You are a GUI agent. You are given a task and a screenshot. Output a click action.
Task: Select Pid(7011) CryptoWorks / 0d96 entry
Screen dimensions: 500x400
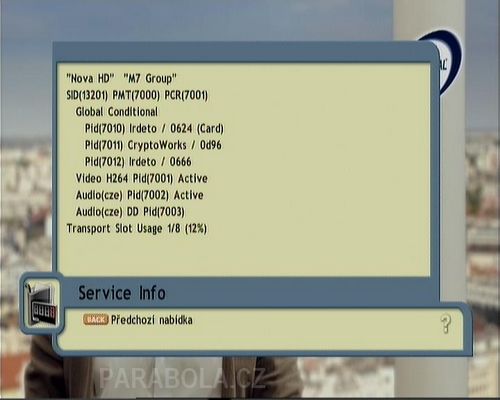click(x=153, y=145)
